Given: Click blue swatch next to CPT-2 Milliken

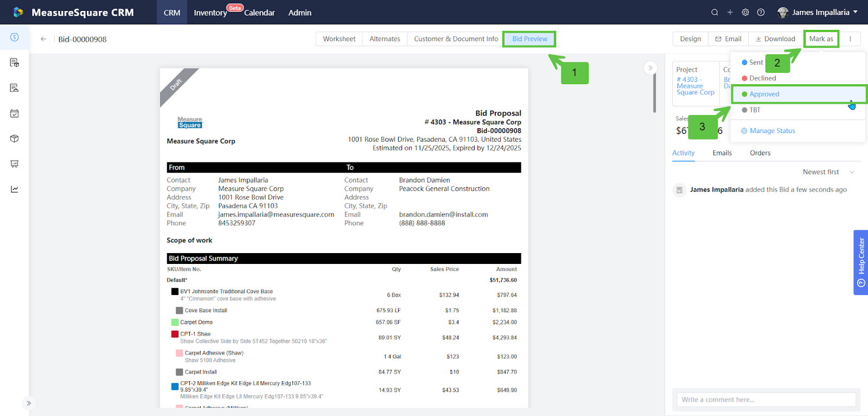Looking at the screenshot, I should 175,387.
